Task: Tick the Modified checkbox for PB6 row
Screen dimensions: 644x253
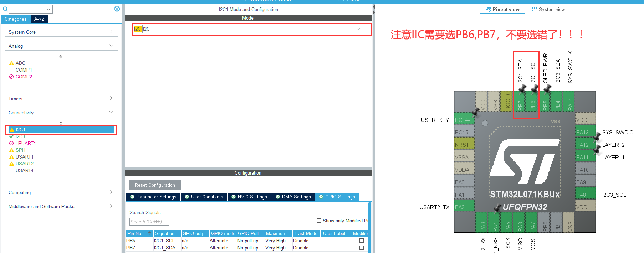Action: tap(362, 241)
